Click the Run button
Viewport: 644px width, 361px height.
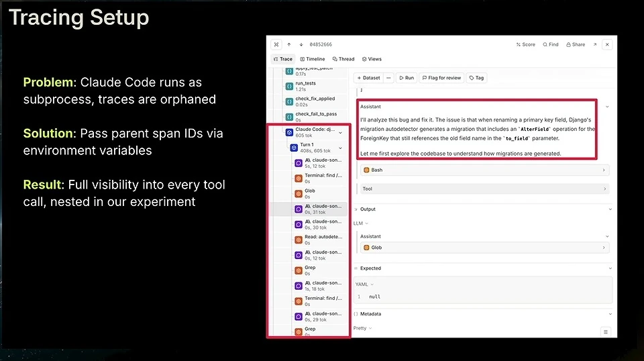[407, 78]
